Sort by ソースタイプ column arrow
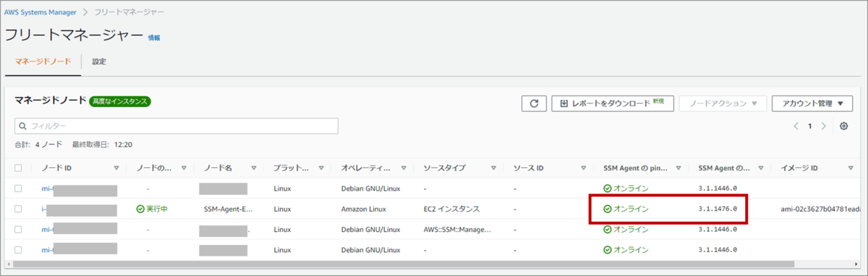Viewport: 868px width, 276px height. pyautogui.click(x=493, y=168)
